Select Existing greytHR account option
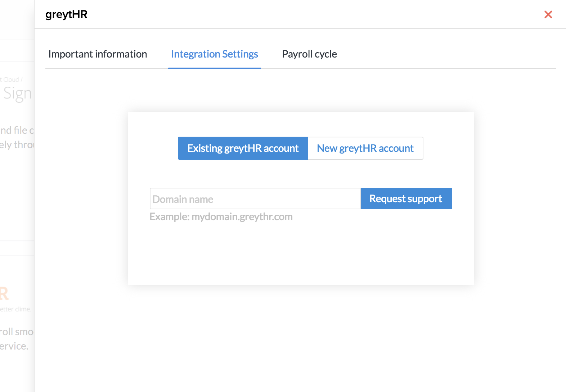 click(x=243, y=148)
